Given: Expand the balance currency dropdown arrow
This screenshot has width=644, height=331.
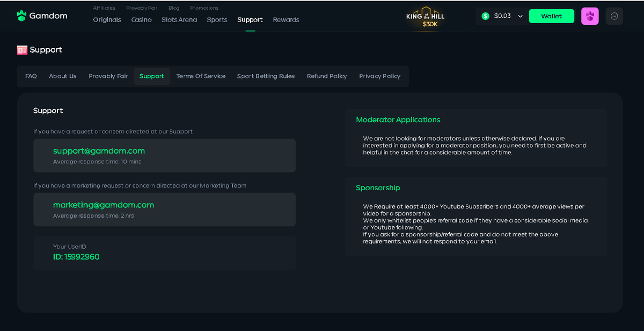Looking at the screenshot, I should point(520,16).
